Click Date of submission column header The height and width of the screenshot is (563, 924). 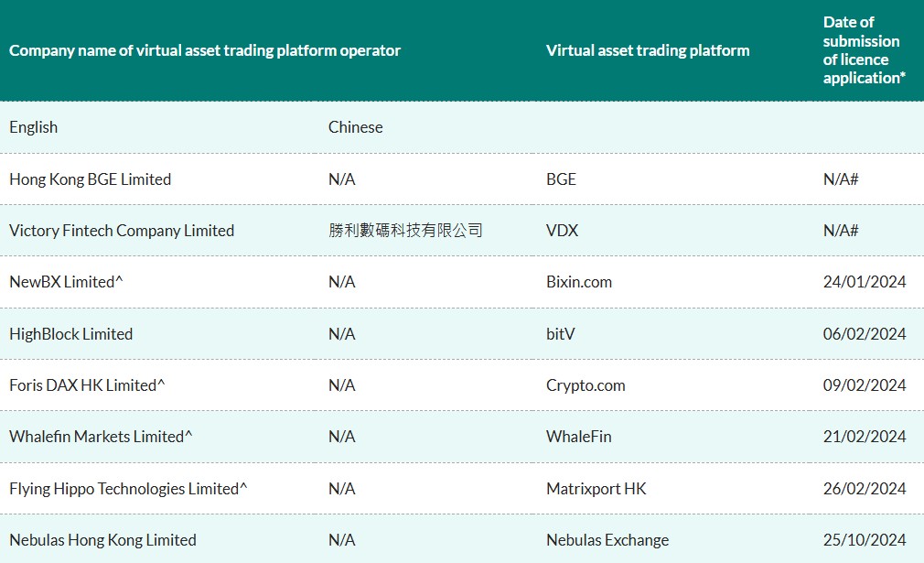(864, 50)
